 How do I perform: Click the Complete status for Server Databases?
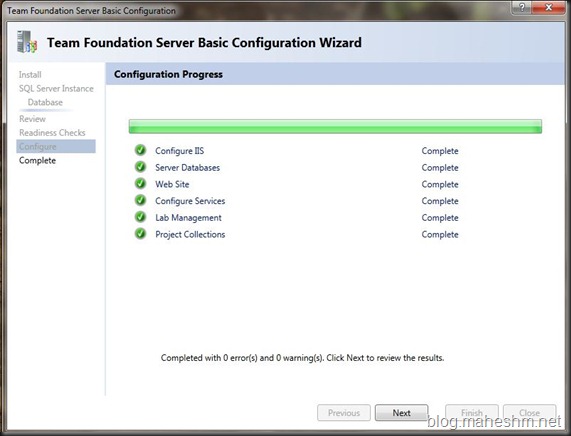coord(440,168)
